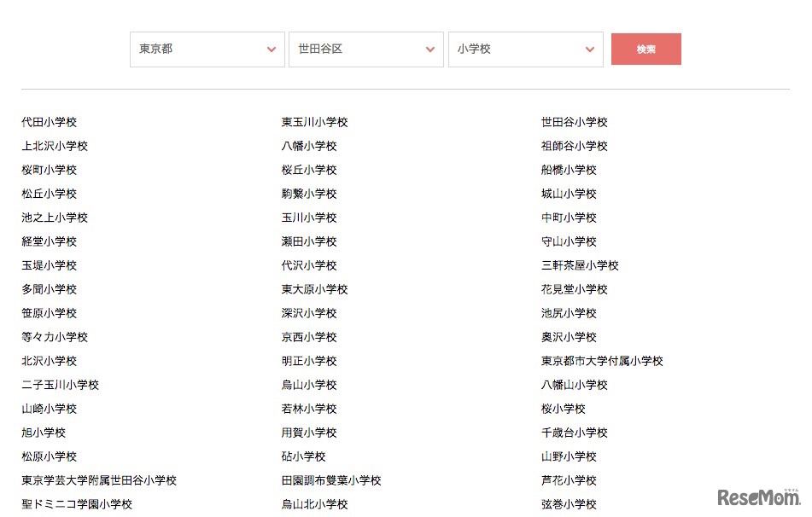
Task: Select 東京学芸大学附属世田谷小学校
Action: tap(100, 480)
